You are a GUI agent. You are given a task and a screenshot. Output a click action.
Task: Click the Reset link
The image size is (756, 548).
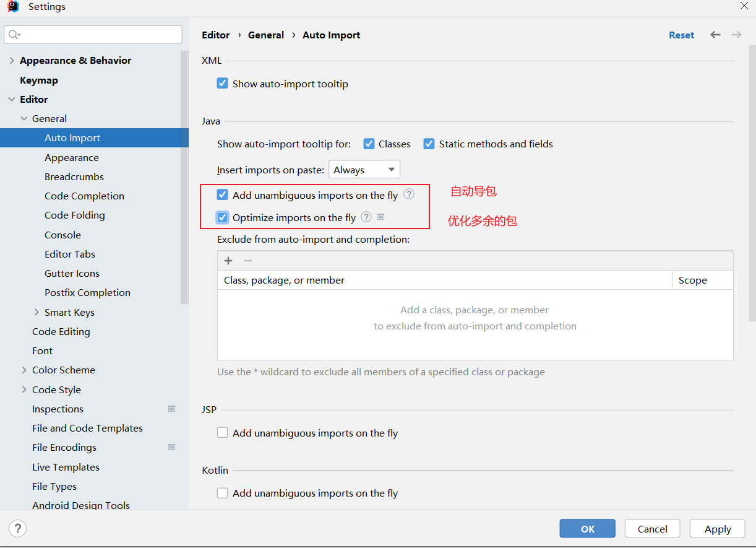coord(681,35)
